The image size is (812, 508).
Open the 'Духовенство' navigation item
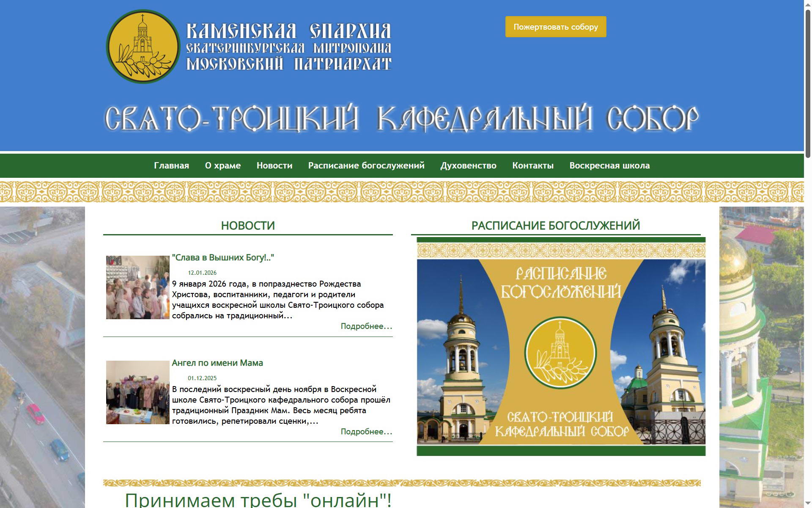469,166
